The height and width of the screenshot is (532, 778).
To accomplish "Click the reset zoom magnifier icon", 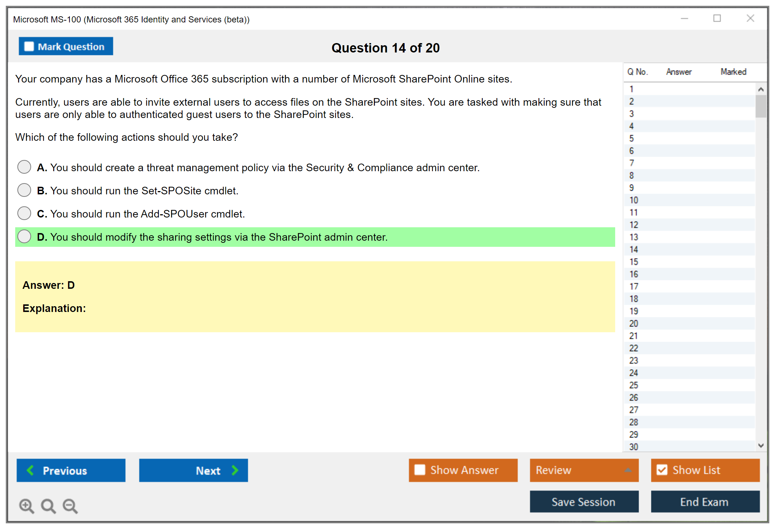I will point(48,506).
